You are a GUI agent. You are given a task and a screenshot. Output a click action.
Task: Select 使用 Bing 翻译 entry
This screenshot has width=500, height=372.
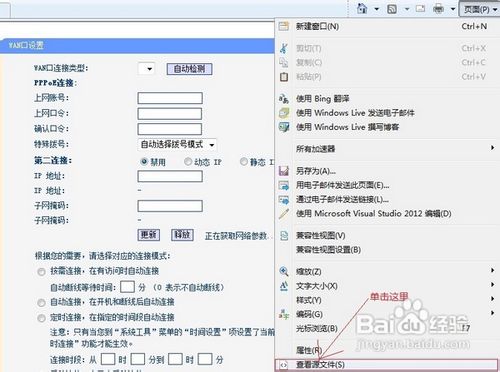(387, 99)
